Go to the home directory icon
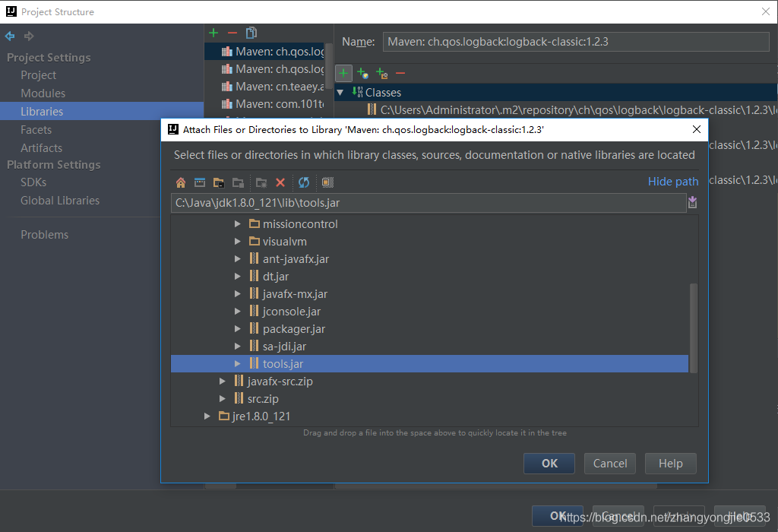 [x=181, y=182]
